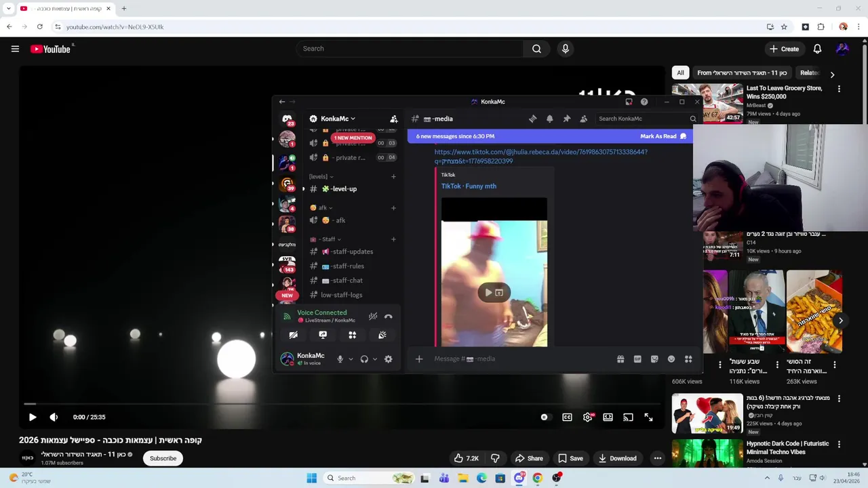This screenshot has height=488, width=868.
Task: Open the staff-updates channel
Action: pos(347,251)
